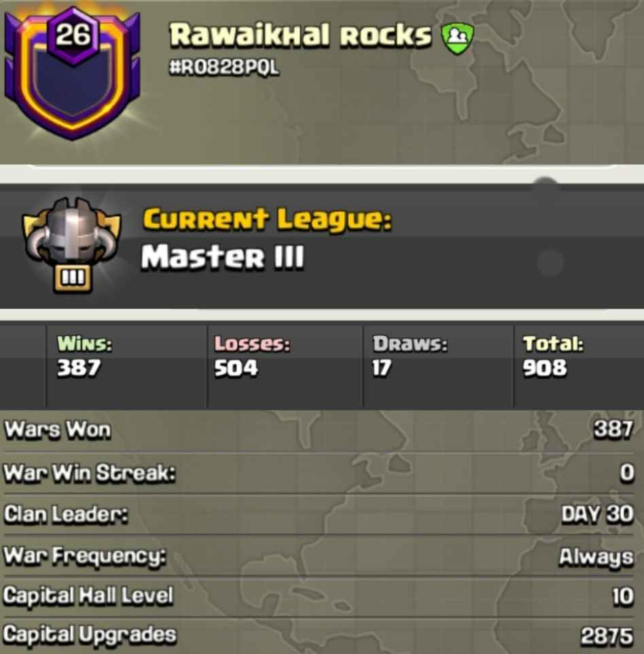The height and width of the screenshot is (654, 644).
Task: Copy the clan tag #R0828PQL
Action: point(223,67)
